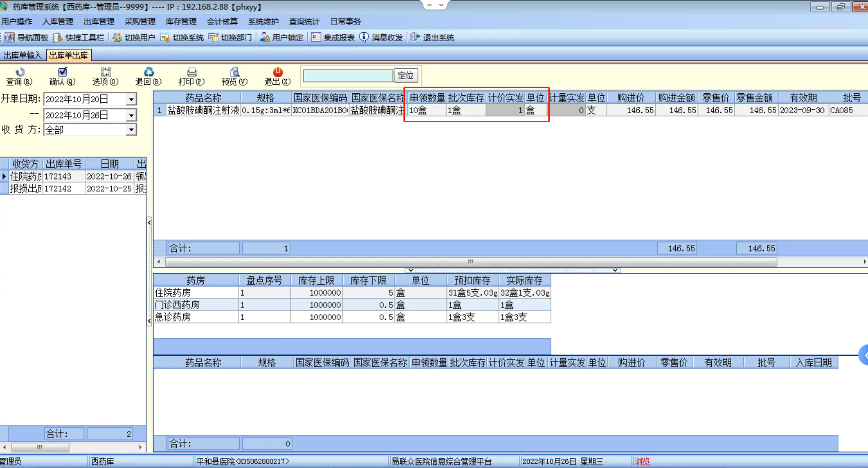Click the 购进价 header in the top grid
868x468 pixels.
tap(631, 98)
